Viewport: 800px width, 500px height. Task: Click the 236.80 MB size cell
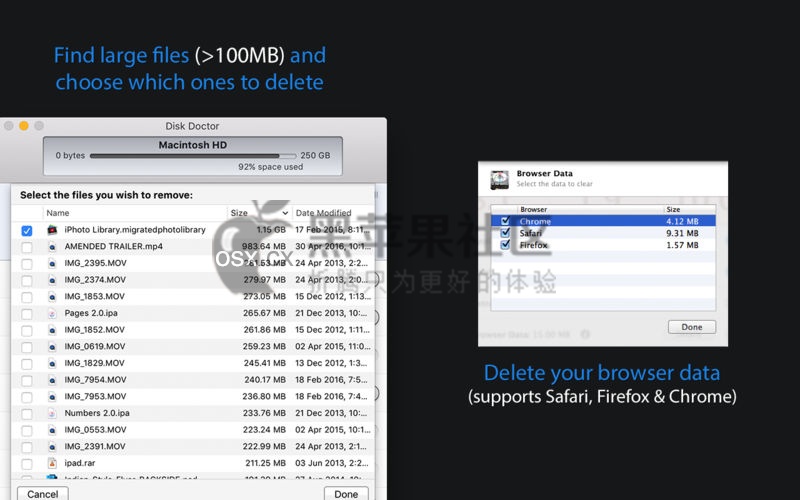click(x=264, y=396)
